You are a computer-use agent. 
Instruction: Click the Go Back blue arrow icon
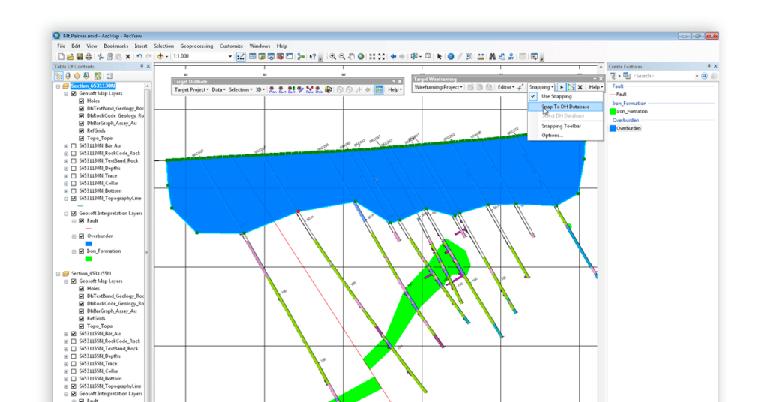(393, 57)
